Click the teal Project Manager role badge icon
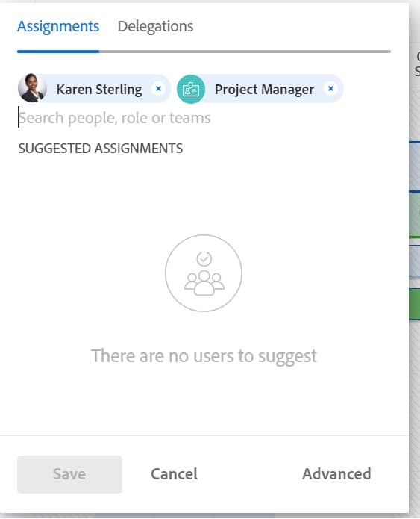The width and height of the screenshot is (420, 519). tap(191, 89)
